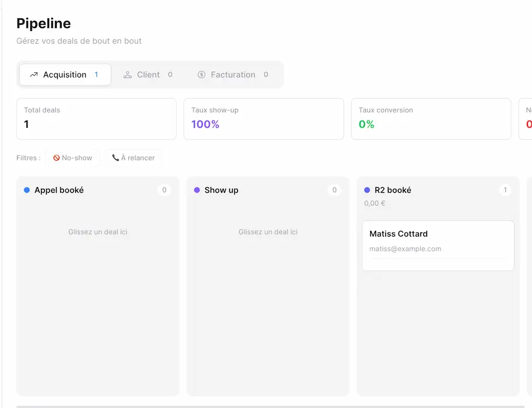Click the indigo dot beside R2 booké
Screen dimensions: 532x408
(367, 190)
